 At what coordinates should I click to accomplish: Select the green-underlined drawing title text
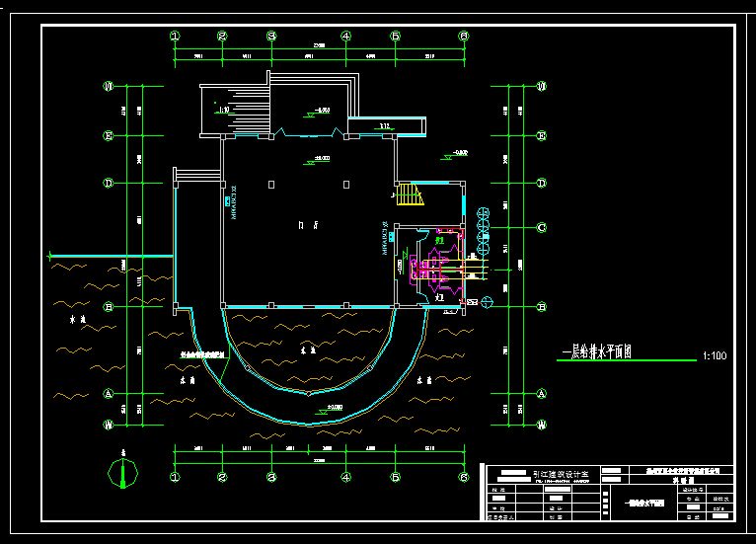tap(597, 351)
